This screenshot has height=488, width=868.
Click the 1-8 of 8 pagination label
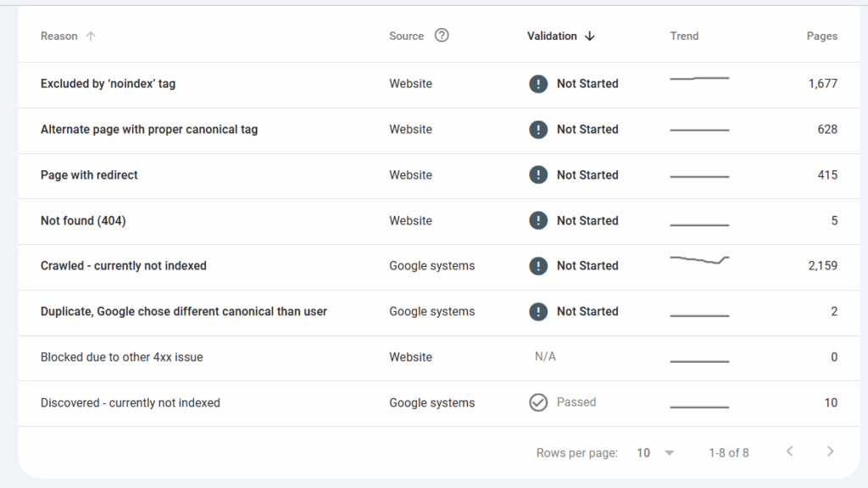point(728,452)
